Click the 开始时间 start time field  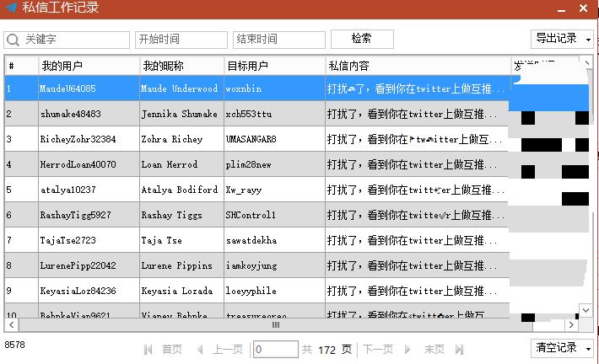click(181, 40)
